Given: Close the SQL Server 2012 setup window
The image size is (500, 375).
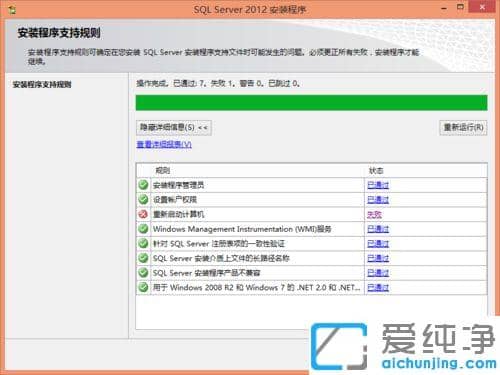Looking at the screenshot, I should [x=482, y=7].
